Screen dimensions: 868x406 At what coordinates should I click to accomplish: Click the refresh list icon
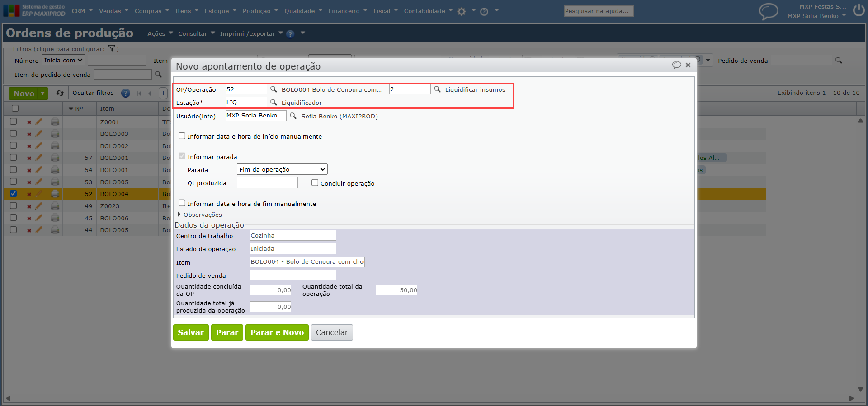tap(60, 93)
